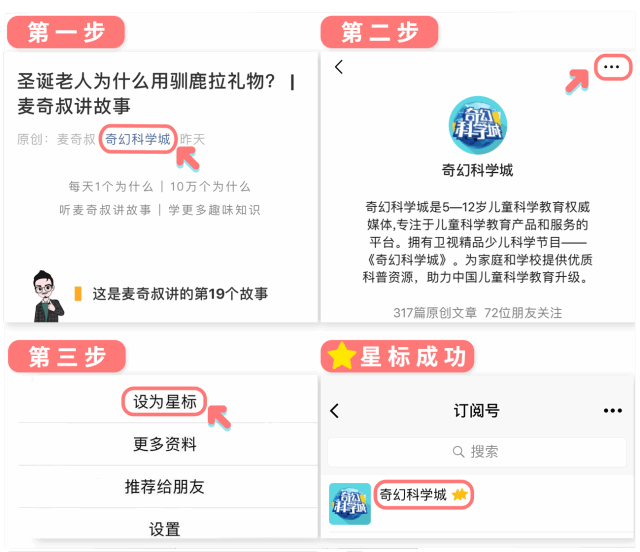Tap the 奇幻科学城 round profile avatar
This screenshot has width=640, height=552.
click(x=478, y=125)
